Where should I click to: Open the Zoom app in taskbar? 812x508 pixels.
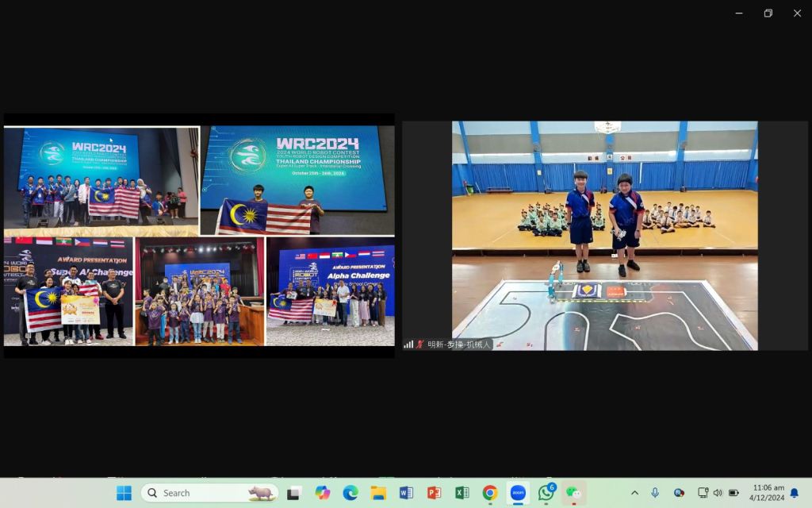[518, 493]
